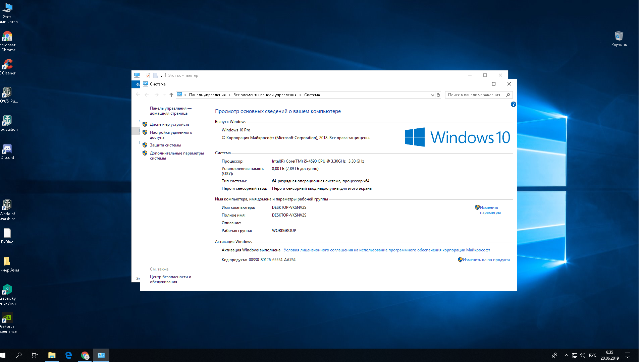Navigate to Все элементы панели управления breadcrumb
This screenshot has width=644, height=362.
(265, 95)
